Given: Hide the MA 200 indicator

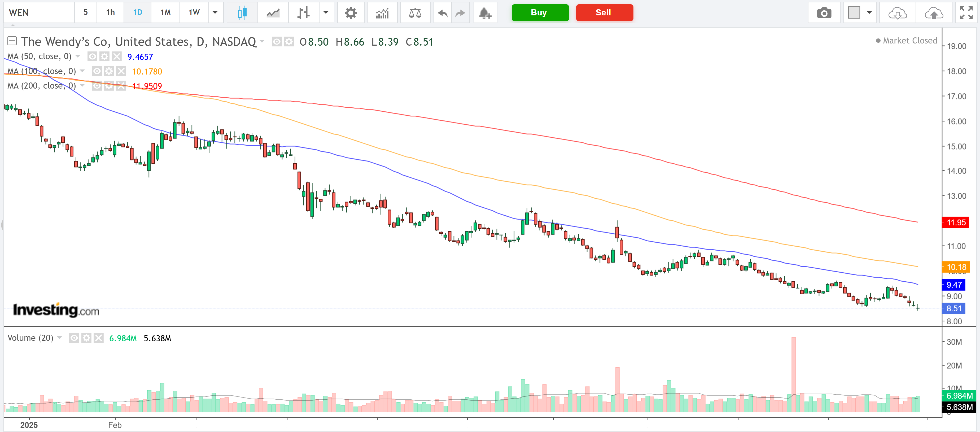Looking at the screenshot, I should tap(97, 86).
